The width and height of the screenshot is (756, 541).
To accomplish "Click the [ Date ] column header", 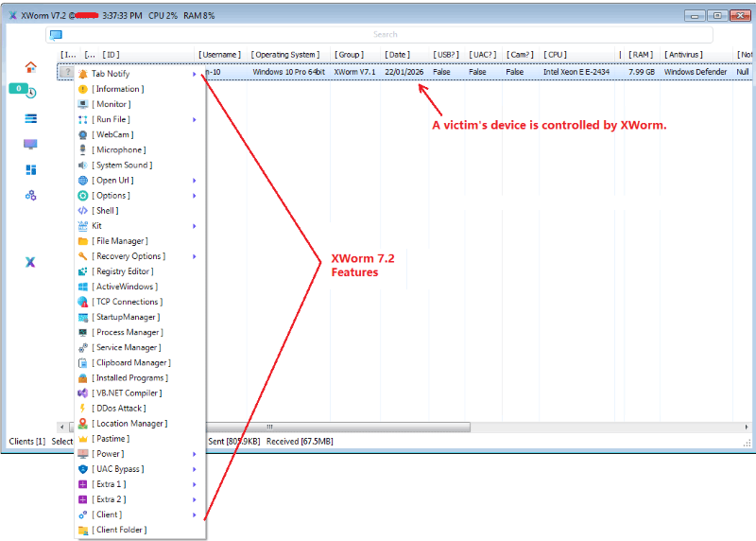I will click(x=397, y=55).
